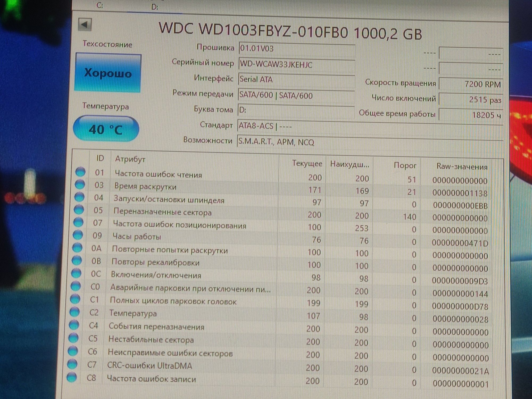
Task: Select row Полных циклов парковок головок
Action: (279, 302)
